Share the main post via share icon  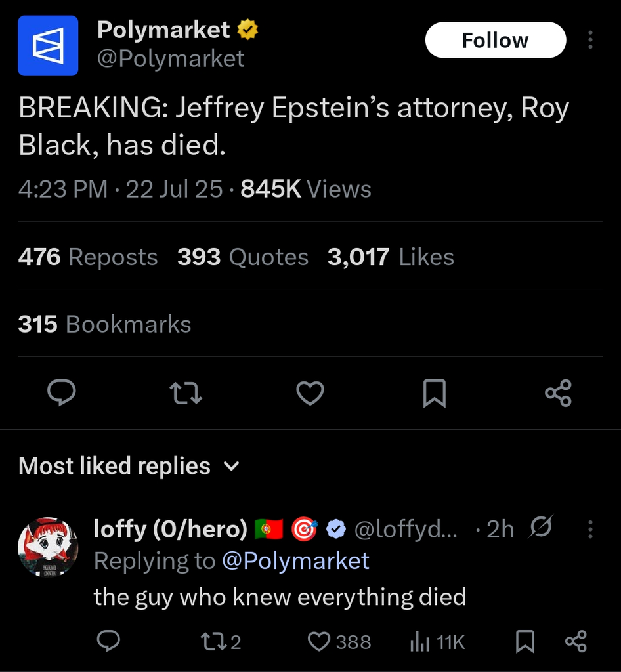pos(558,393)
